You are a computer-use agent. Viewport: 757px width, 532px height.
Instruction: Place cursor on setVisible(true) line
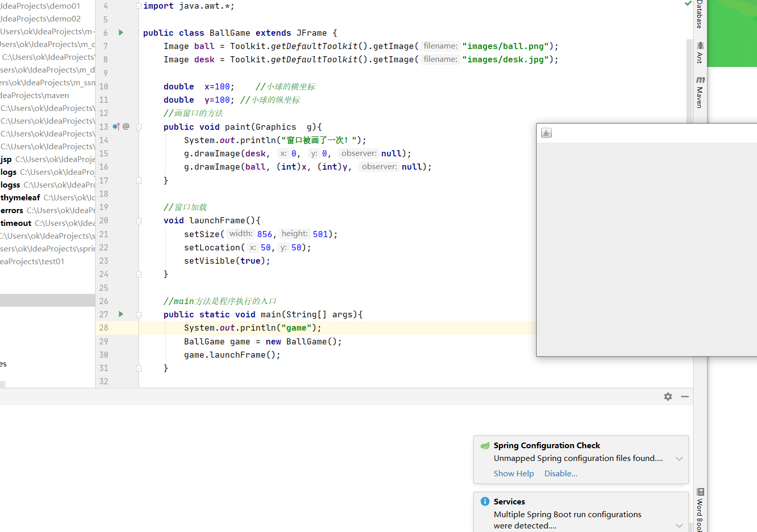(x=227, y=261)
